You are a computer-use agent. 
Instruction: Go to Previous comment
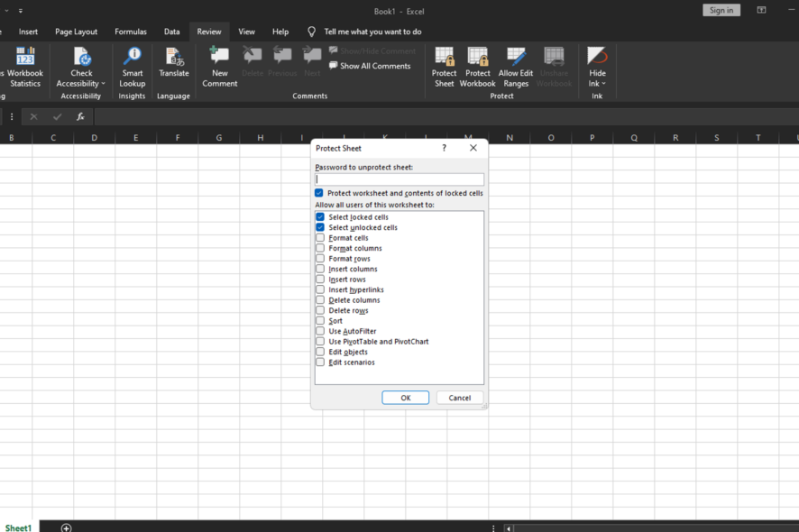[x=282, y=62]
